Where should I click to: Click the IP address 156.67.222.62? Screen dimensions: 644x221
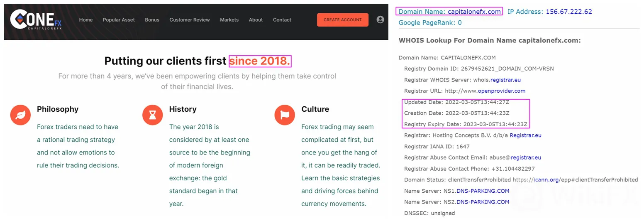(x=569, y=12)
